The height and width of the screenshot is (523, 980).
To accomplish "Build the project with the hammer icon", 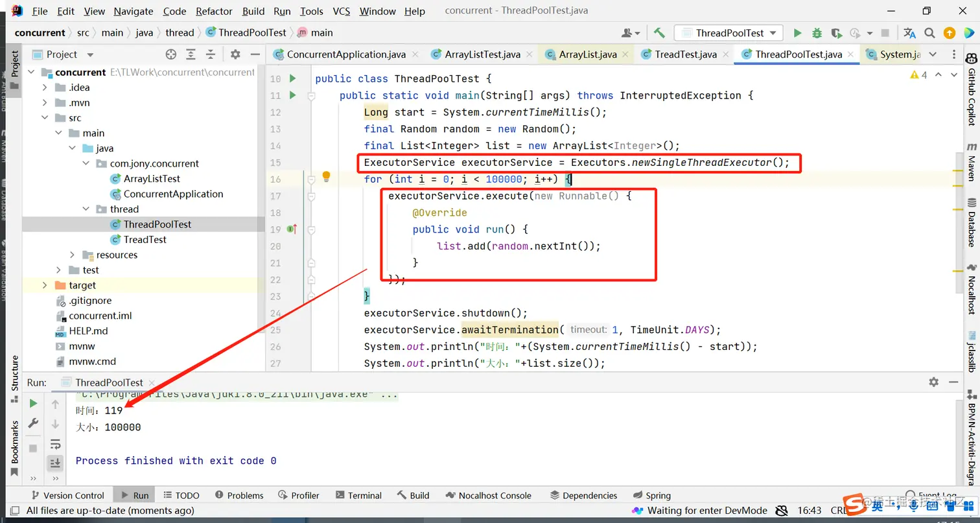I will [659, 33].
